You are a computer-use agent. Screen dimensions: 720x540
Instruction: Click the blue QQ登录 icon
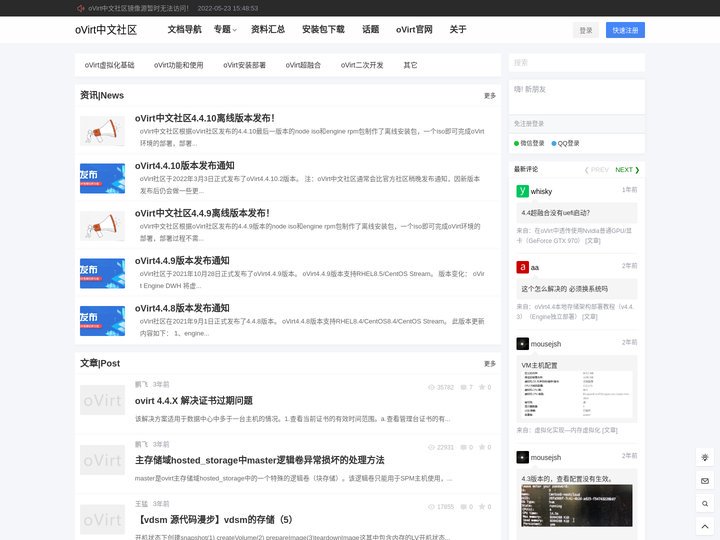point(554,143)
